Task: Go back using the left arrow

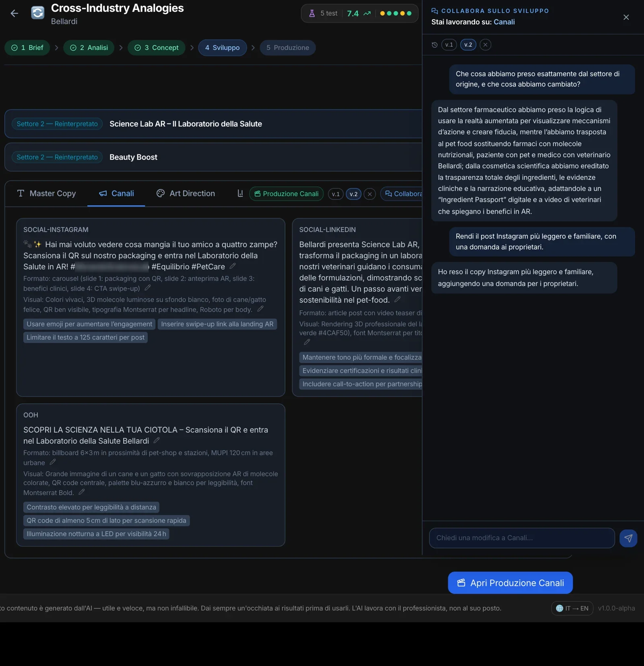Action: (x=14, y=13)
